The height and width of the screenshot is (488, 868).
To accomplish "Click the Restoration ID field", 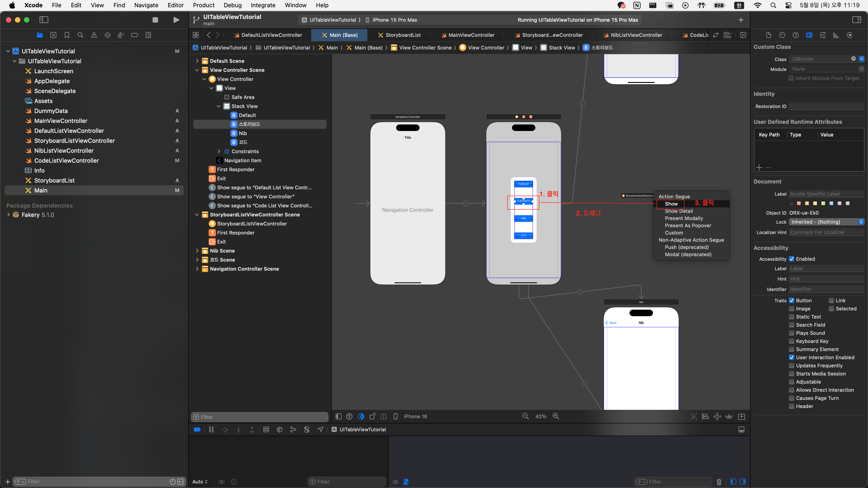I will tap(827, 106).
